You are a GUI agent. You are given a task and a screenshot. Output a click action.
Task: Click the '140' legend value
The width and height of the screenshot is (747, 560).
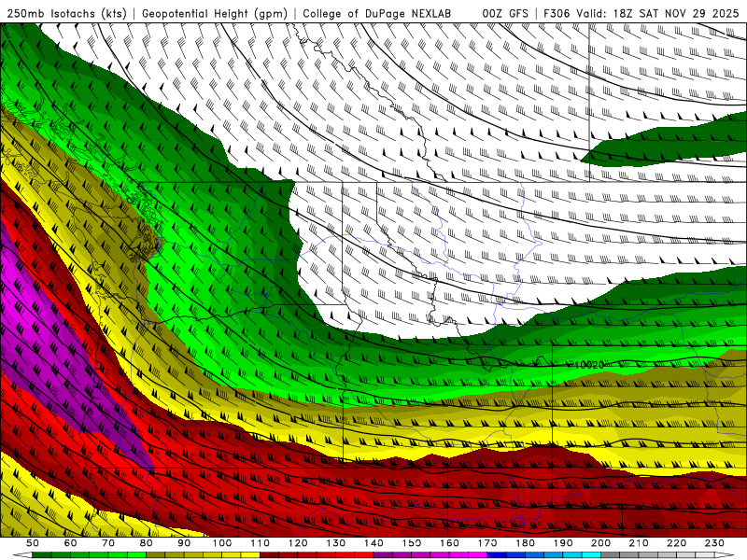point(374,543)
